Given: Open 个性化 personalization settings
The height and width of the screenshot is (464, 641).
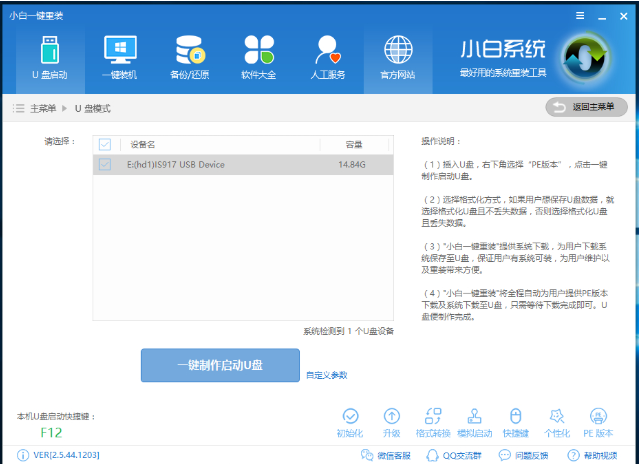Looking at the screenshot, I should pyautogui.click(x=557, y=422).
